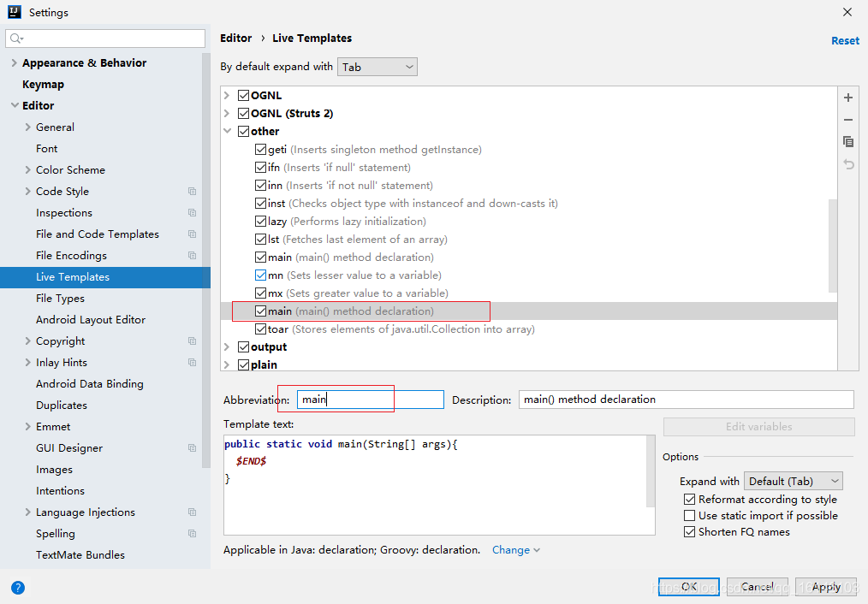Image resolution: width=868 pixels, height=604 pixels.
Task: Open the By default expand with dropdown
Action: (378, 67)
